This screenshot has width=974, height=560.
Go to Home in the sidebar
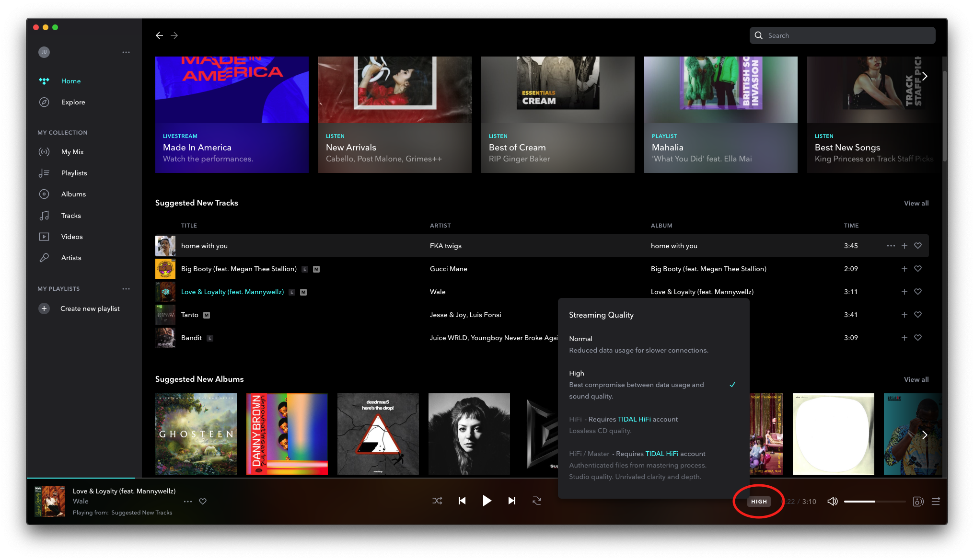(70, 81)
